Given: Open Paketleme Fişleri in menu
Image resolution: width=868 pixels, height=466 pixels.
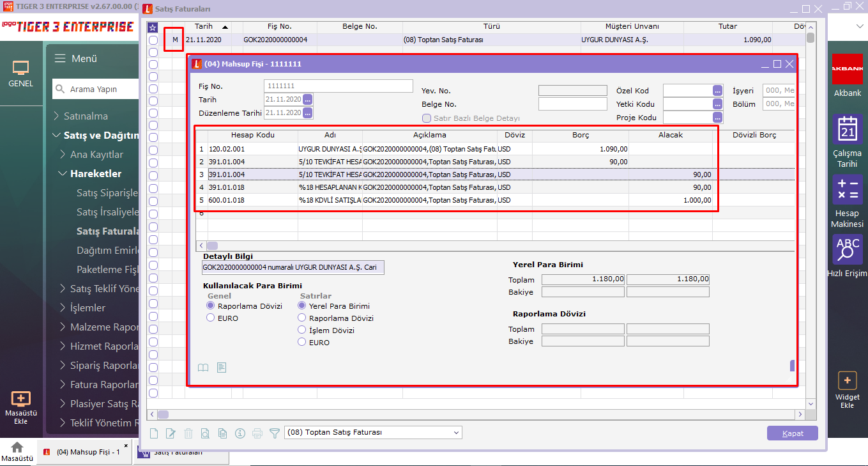Looking at the screenshot, I should click(x=107, y=270).
